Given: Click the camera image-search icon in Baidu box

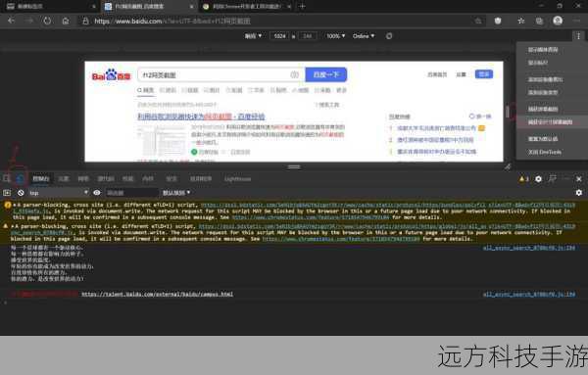Looking at the screenshot, I should tap(294, 75).
